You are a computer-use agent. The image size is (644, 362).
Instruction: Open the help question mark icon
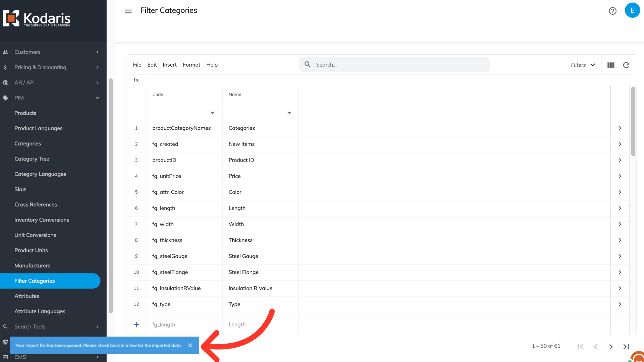612,11
